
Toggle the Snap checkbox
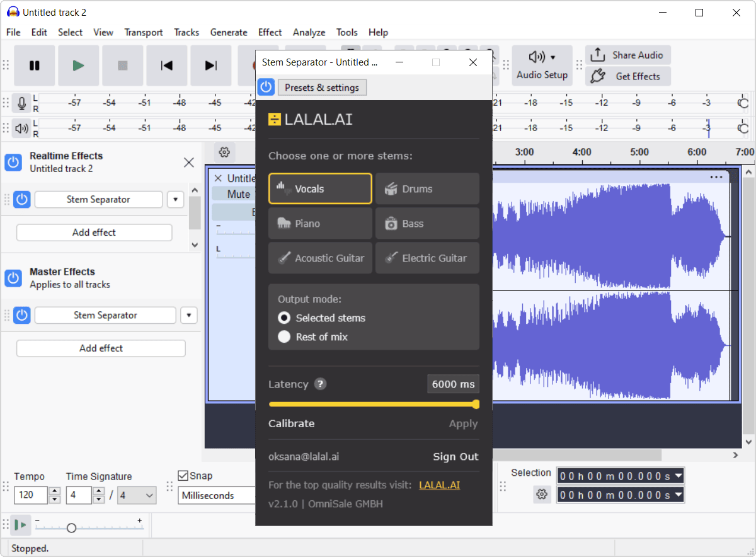coord(183,476)
